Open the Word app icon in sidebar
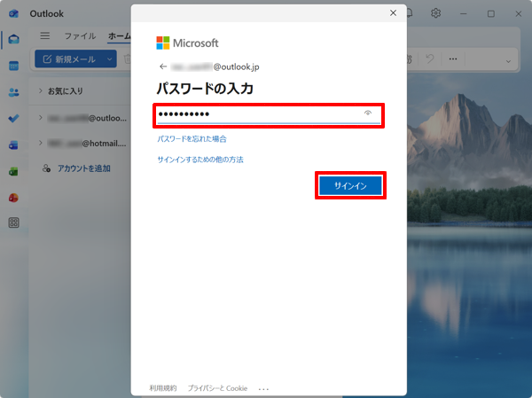The width and height of the screenshot is (532, 398). coord(13,145)
